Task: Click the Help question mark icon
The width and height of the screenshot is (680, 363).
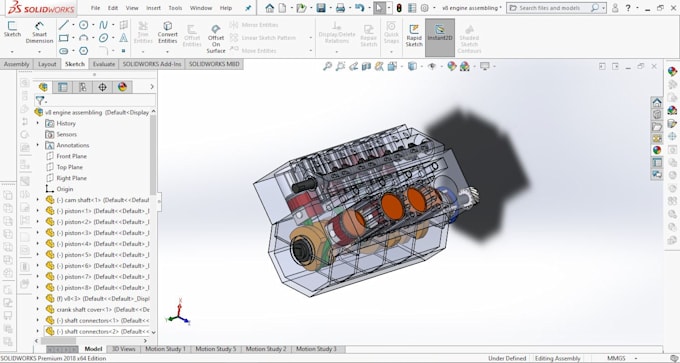Action: click(628, 8)
